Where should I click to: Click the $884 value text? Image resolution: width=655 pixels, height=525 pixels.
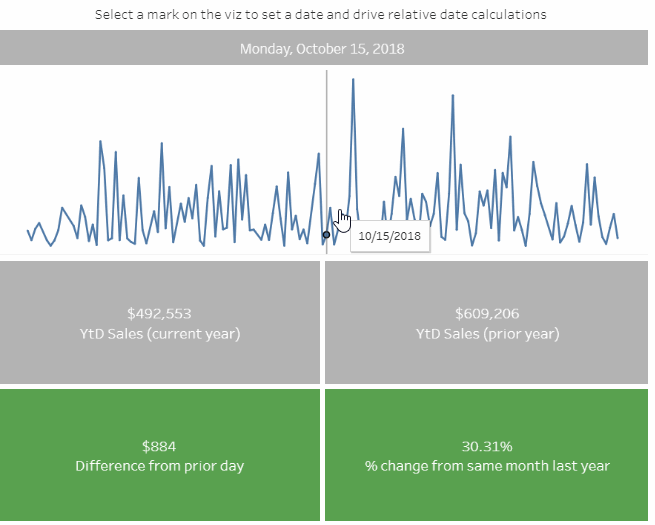click(159, 446)
